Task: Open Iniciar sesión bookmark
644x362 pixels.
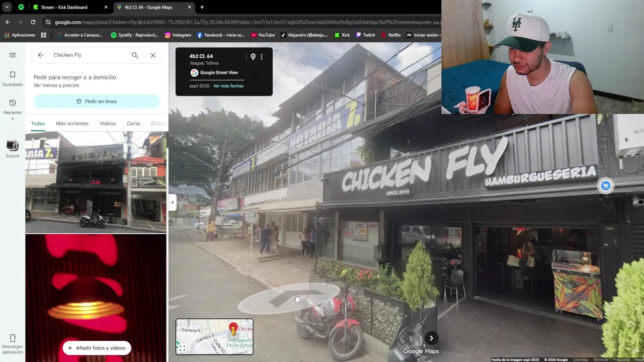Action: (423, 35)
